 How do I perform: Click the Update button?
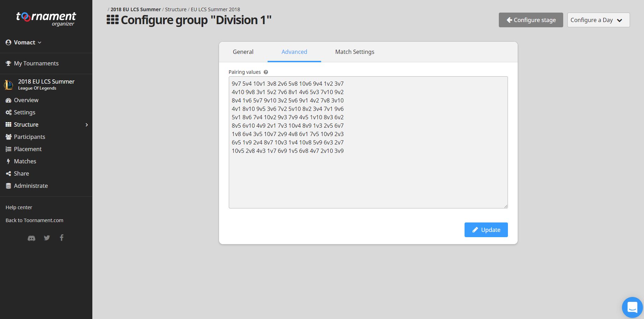(486, 230)
